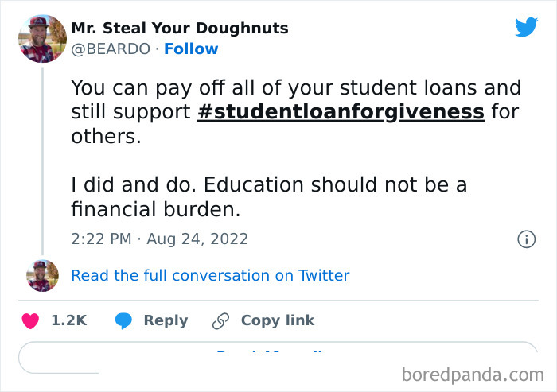Read the full conversation on Twitter
The height and width of the screenshot is (392, 557).
click(210, 275)
